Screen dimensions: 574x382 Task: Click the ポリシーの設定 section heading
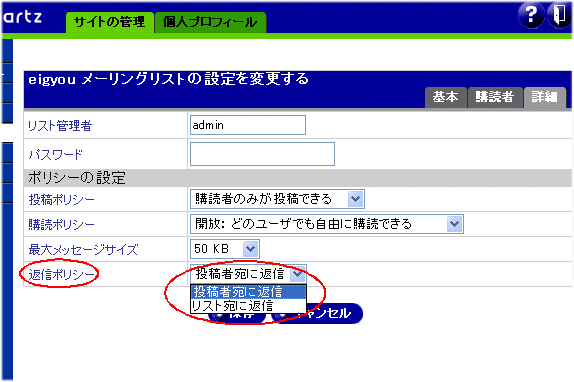coord(77,178)
